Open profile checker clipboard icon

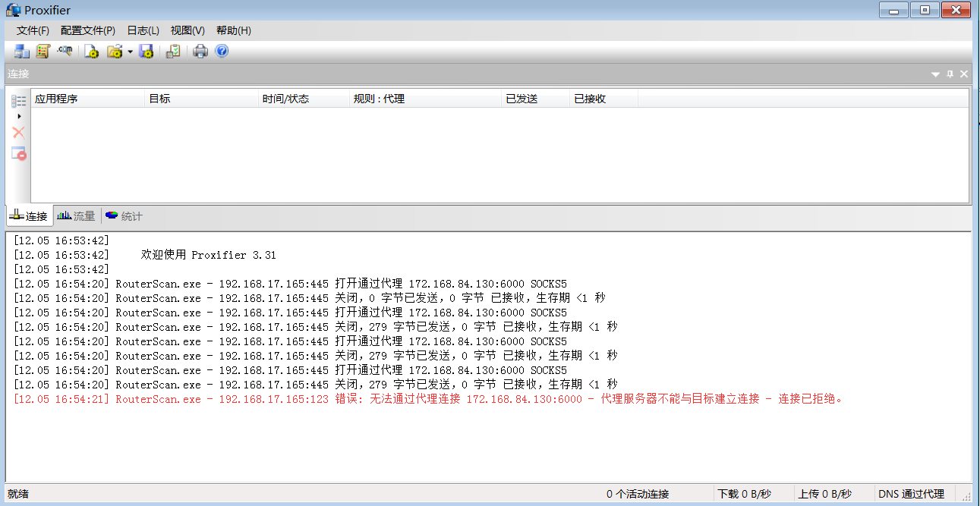click(173, 52)
